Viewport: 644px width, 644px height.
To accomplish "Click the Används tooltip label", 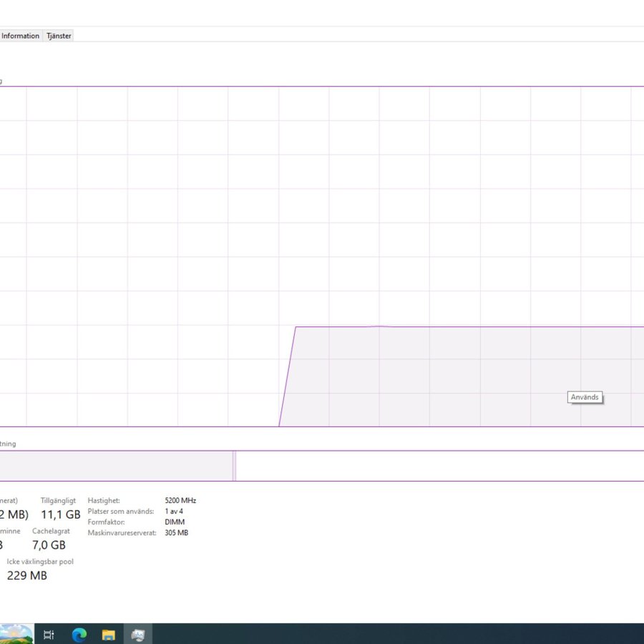I will point(585,397).
